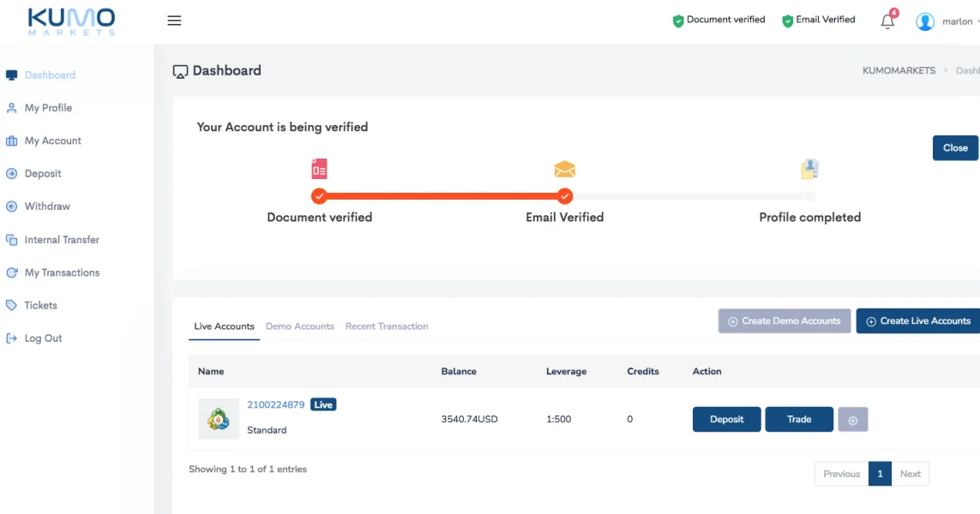The width and height of the screenshot is (980, 514).
Task: Open account settings gear icon
Action: pyautogui.click(x=852, y=420)
